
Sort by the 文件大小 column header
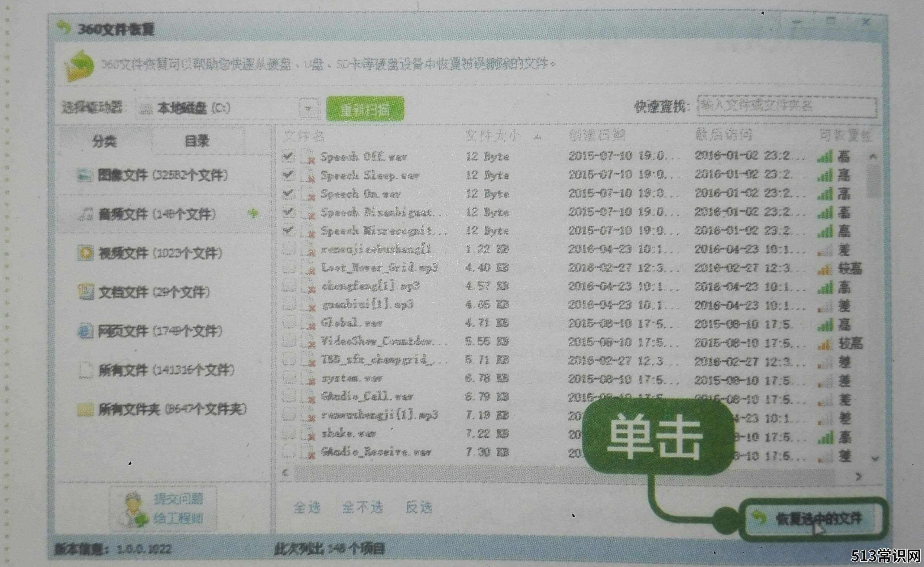point(493,135)
